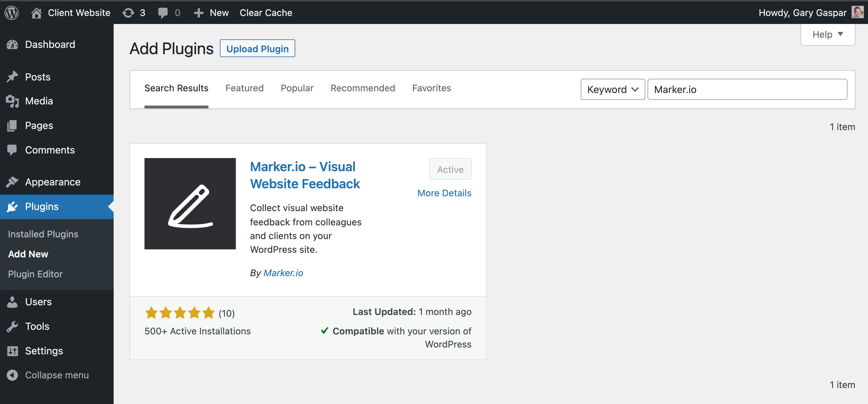Open More Details for Marker.io plugin

pyautogui.click(x=444, y=193)
